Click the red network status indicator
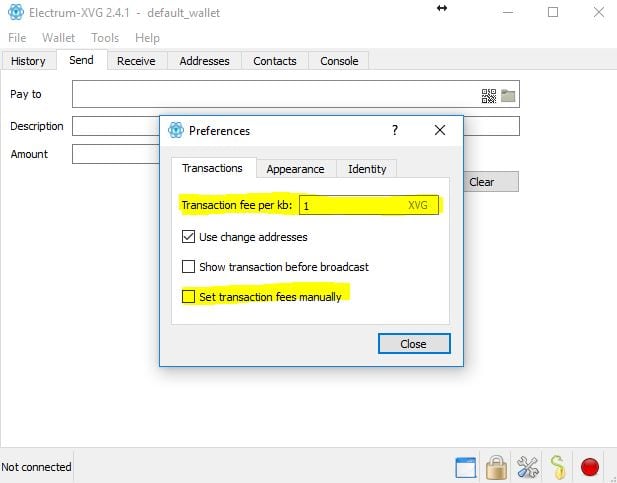The width and height of the screenshot is (617, 483). coord(590,467)
